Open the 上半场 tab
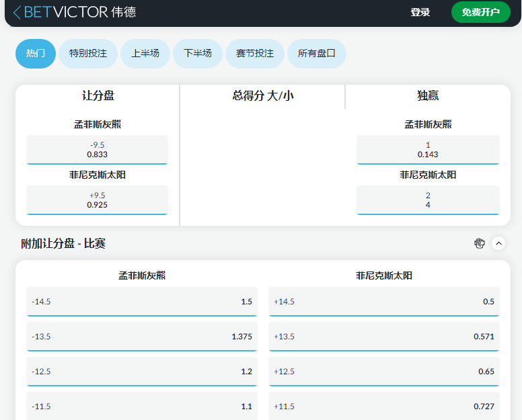 tap(145, 54)
